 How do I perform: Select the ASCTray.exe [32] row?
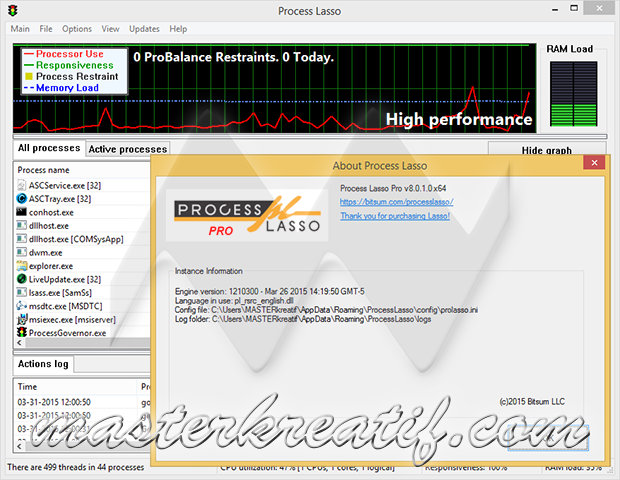pyautogui.click(x=82, y=198)
